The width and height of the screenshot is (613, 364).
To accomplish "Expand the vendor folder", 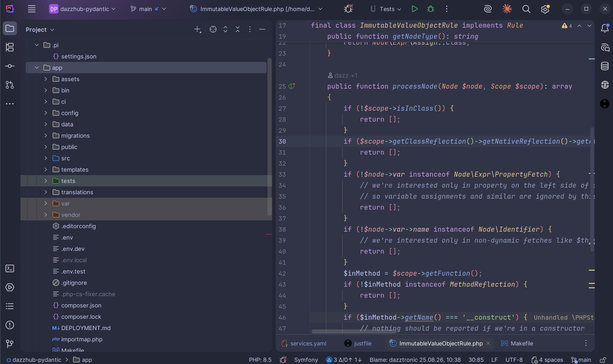I will coord(46,215).
